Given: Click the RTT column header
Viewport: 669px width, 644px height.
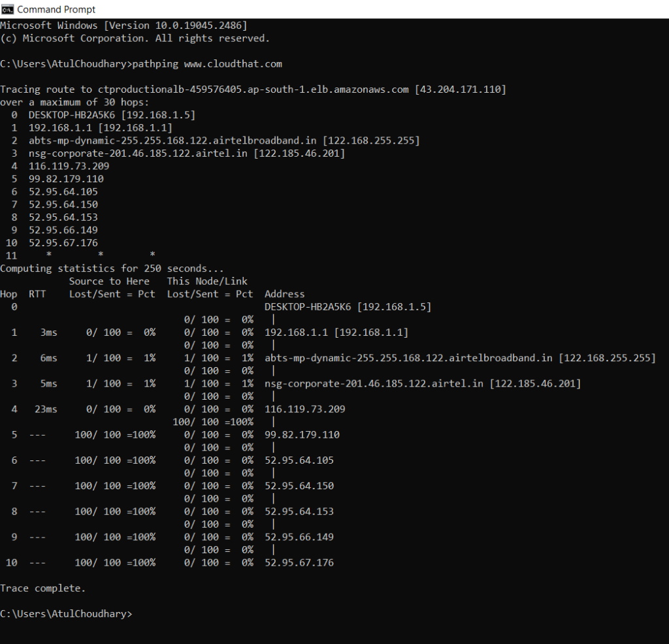Looking at the screenshot, I should pyautogui.click(x=37, y=293).
